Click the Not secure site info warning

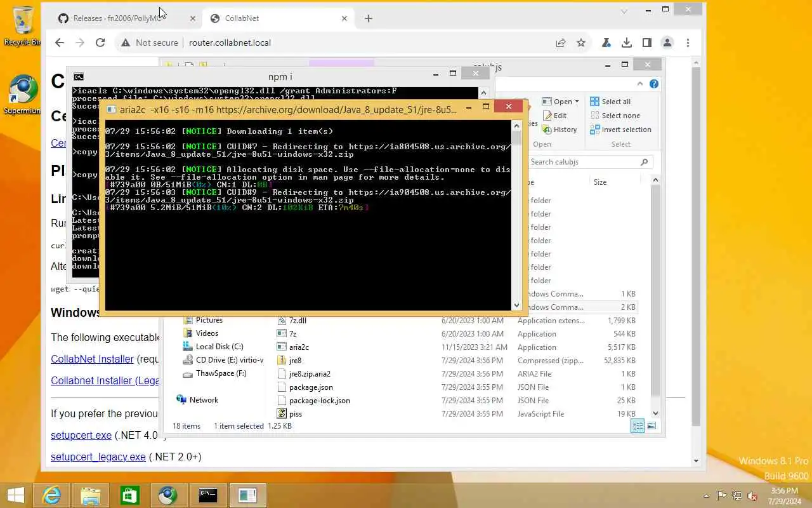(150, 43)
